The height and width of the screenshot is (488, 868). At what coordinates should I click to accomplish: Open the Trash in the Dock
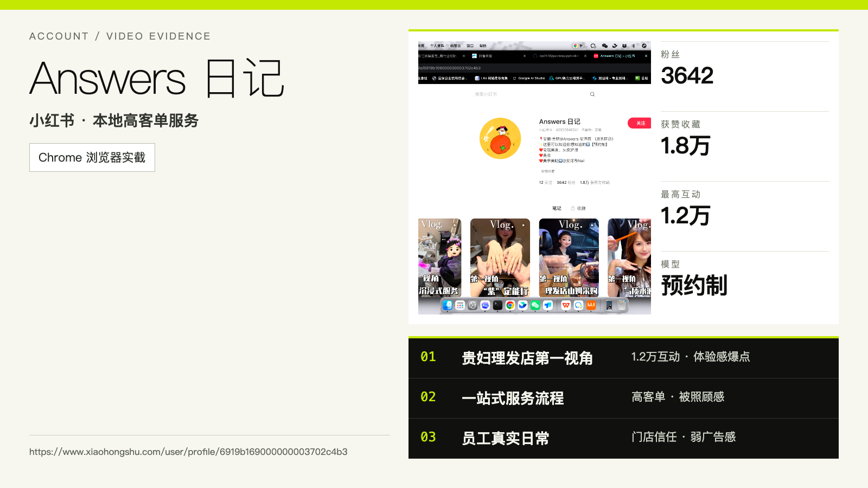(622, 305)
